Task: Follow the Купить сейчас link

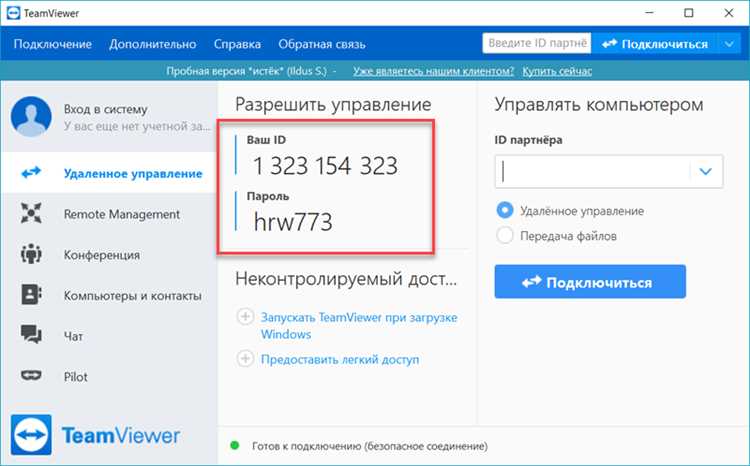Action: 557,71
